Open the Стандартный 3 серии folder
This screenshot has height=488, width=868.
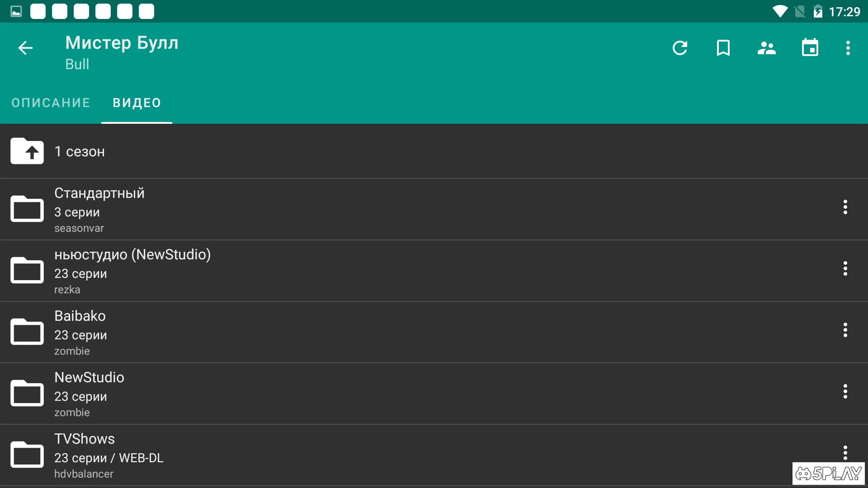[x=99, y=209]
